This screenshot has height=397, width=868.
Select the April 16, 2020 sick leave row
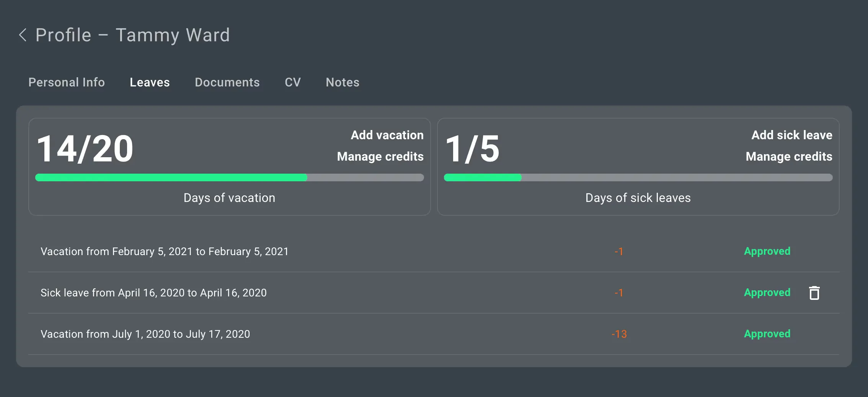[434, 293]
